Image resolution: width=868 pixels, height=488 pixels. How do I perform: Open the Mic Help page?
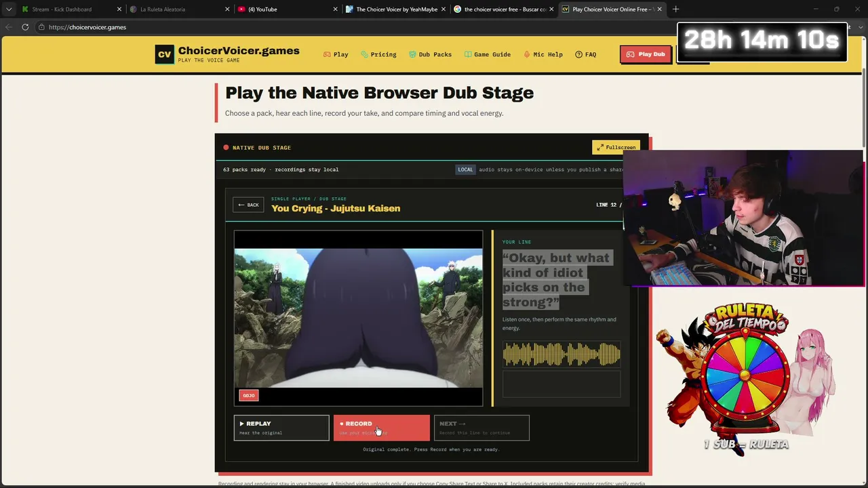[x=543, y=54]
